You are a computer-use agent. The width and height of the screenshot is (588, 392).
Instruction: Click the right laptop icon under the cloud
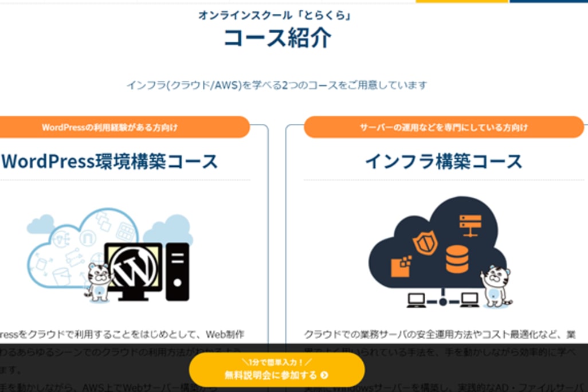(469, 300)
